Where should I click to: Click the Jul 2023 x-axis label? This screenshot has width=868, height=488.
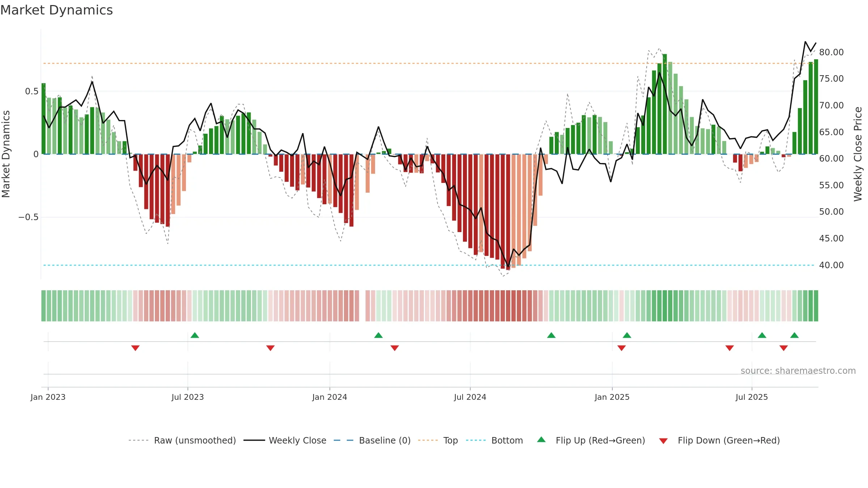[x=188, y=397]
